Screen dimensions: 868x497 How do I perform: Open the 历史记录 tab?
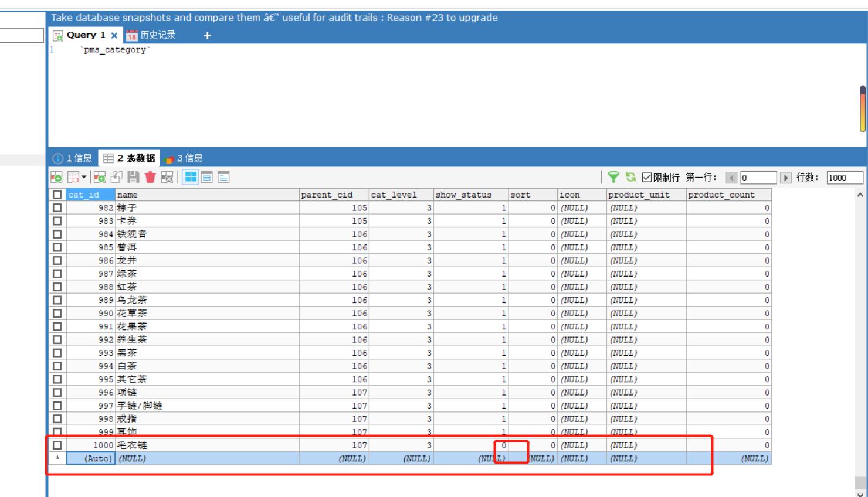click(151, 35)
